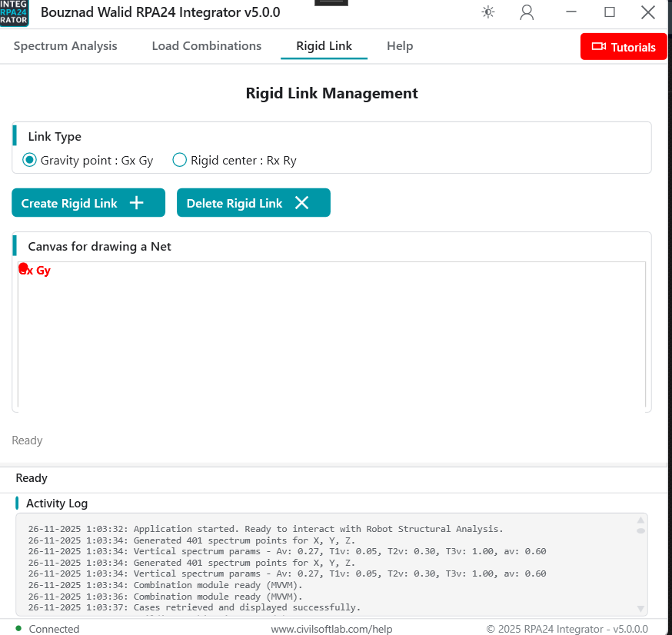Screen dimensions: 672x635
Task: Select Rigid center : Rx Ry option
Action: coord(179,160)
